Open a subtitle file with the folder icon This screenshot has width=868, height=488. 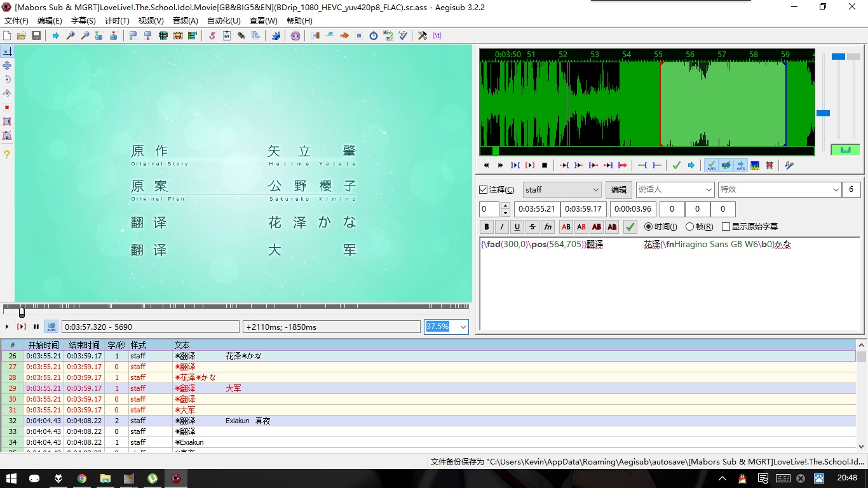21,36
